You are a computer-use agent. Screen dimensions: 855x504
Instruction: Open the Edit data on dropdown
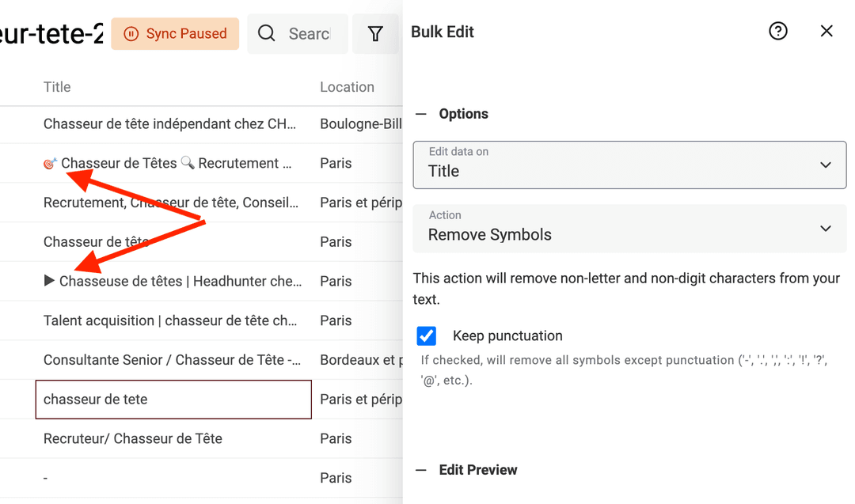point(629,165)
